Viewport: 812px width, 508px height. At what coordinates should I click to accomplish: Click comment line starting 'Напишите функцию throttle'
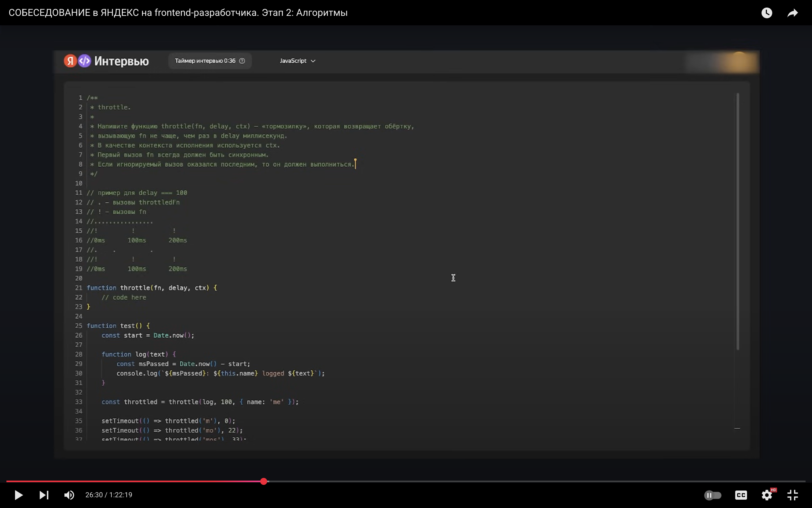pos(252,126)
